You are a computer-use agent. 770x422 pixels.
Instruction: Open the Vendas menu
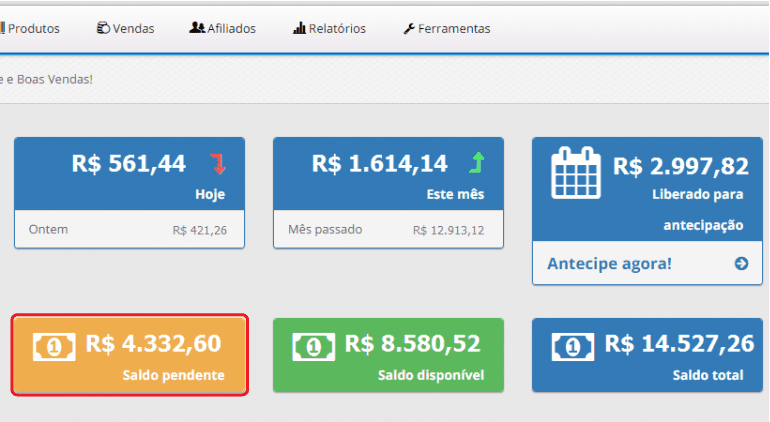click(126, 28)
